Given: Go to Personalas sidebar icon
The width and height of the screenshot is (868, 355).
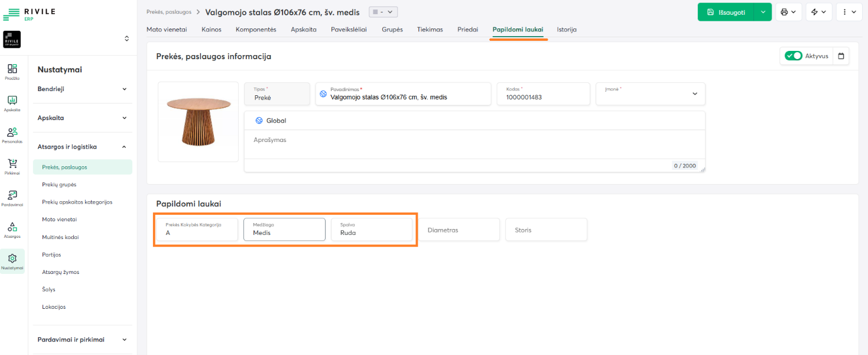Looking at the screenshot, I should pos(12,135).
